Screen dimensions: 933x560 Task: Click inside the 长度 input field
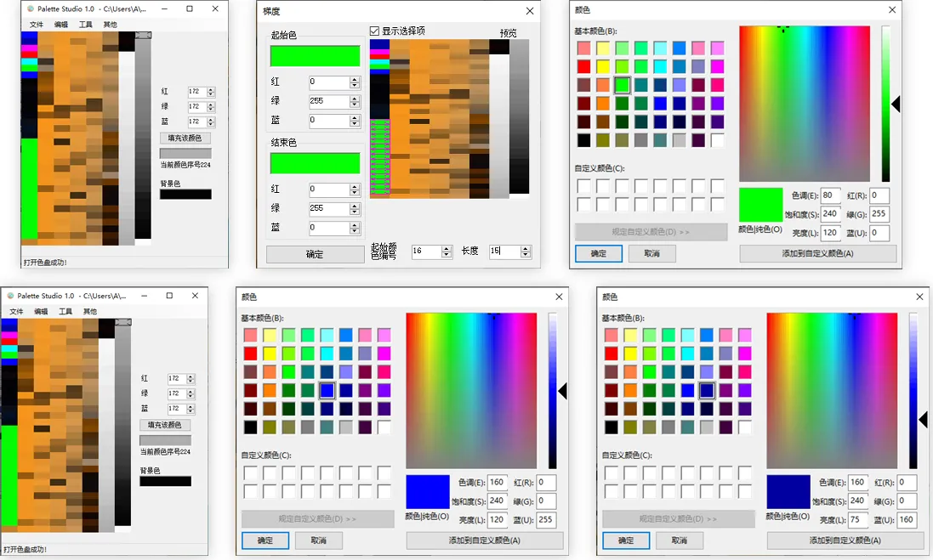[x=504, y=252]
